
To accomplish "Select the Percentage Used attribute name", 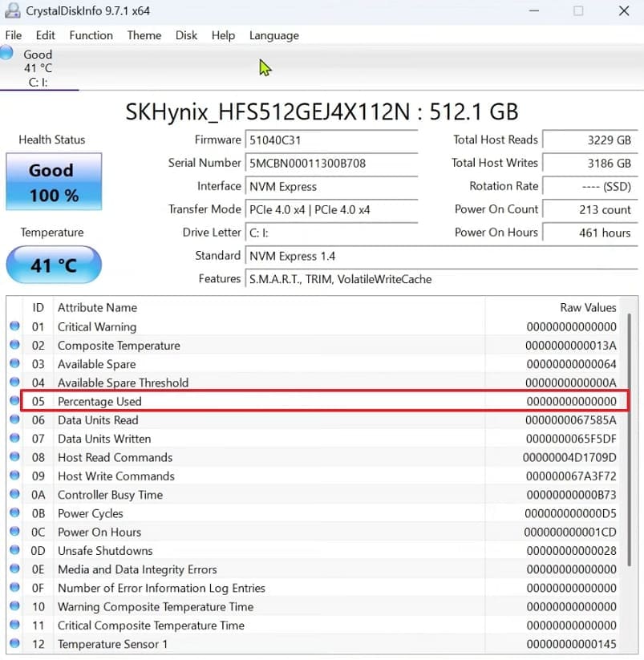I will pyautogui.click(x=99, y=402).
